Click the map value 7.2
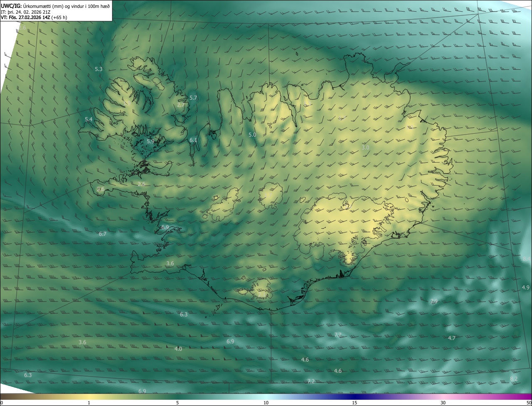 (x=311, y=381)
